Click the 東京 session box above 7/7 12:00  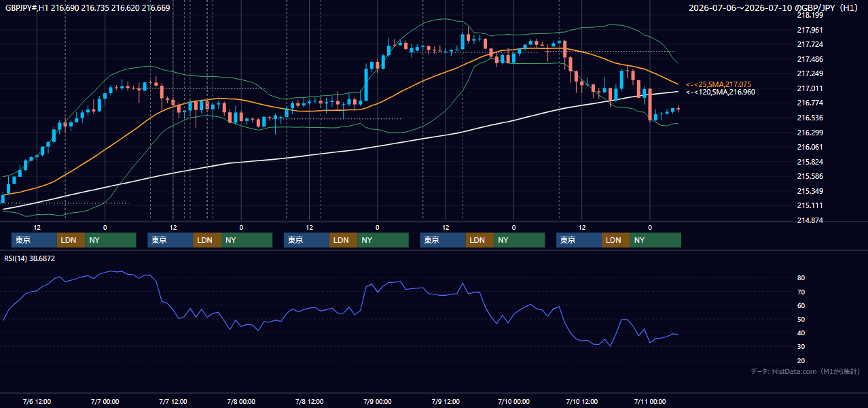click(170, 240)
